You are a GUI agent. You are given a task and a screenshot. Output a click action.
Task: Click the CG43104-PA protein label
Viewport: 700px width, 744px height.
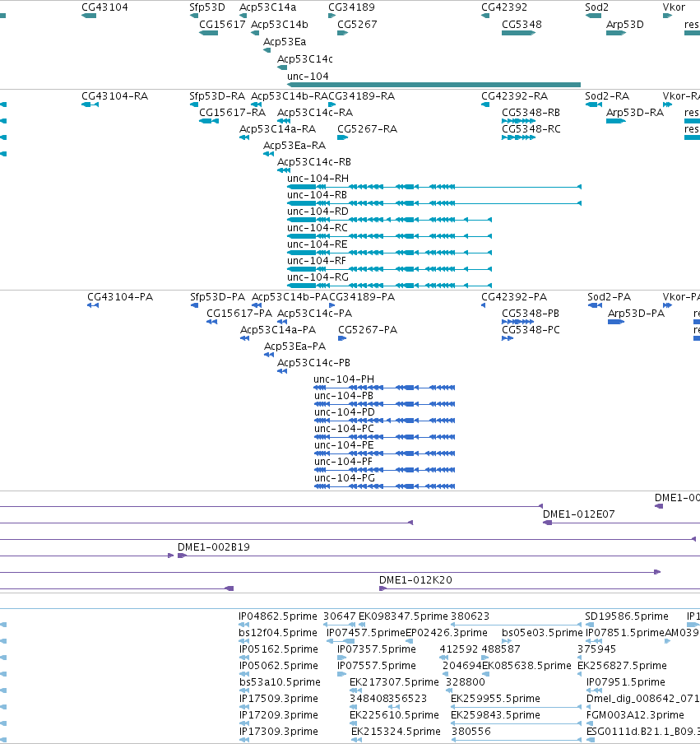point(120,297)
